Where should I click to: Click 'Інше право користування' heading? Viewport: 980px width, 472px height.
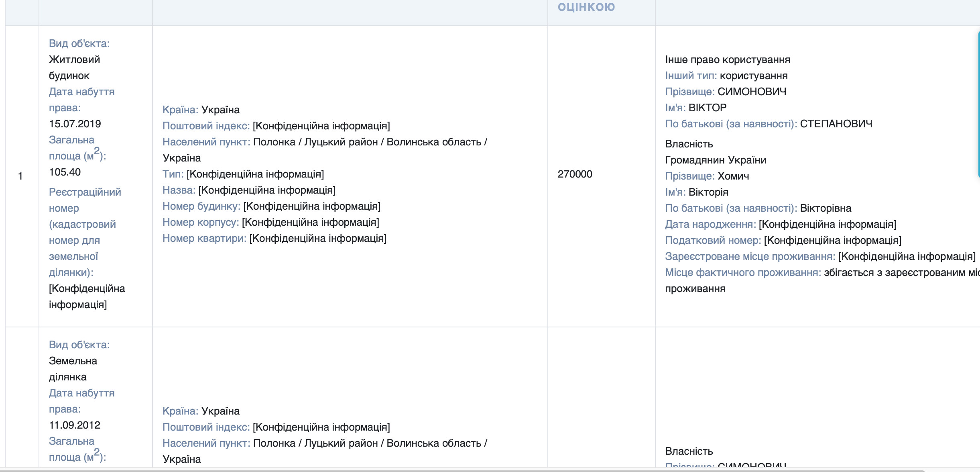point(727,59)
